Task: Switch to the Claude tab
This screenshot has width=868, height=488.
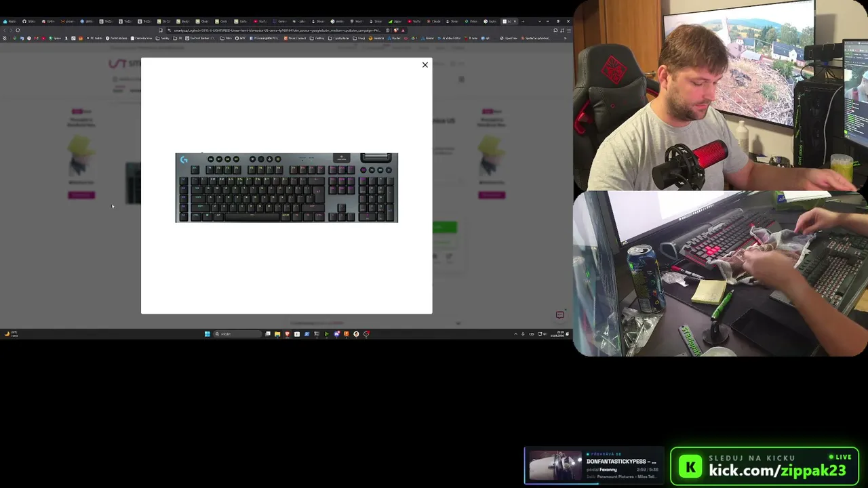Action: [433, 21]
